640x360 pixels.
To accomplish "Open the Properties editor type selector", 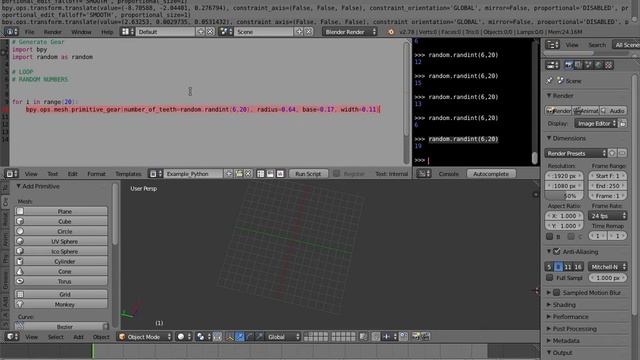I will 552,65.
